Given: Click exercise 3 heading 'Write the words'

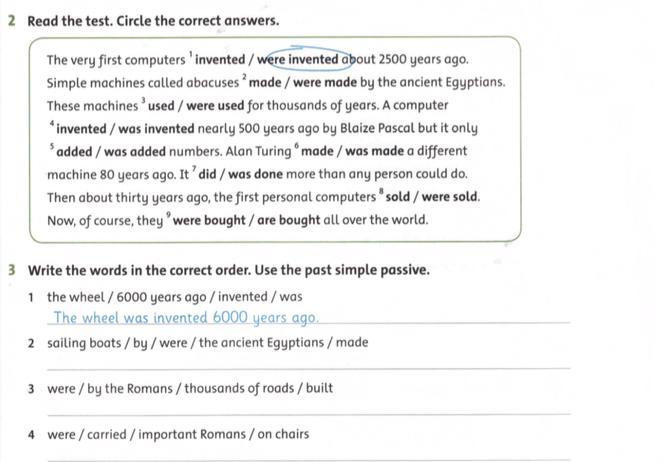Looking at the screenshot, I should [x=229, y=270].
